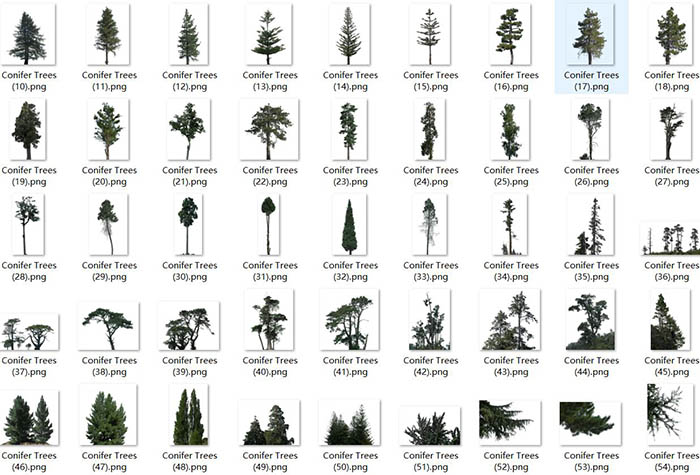
Task: Click the Conifer Trees (35).png icon
Action: [590, 226]
